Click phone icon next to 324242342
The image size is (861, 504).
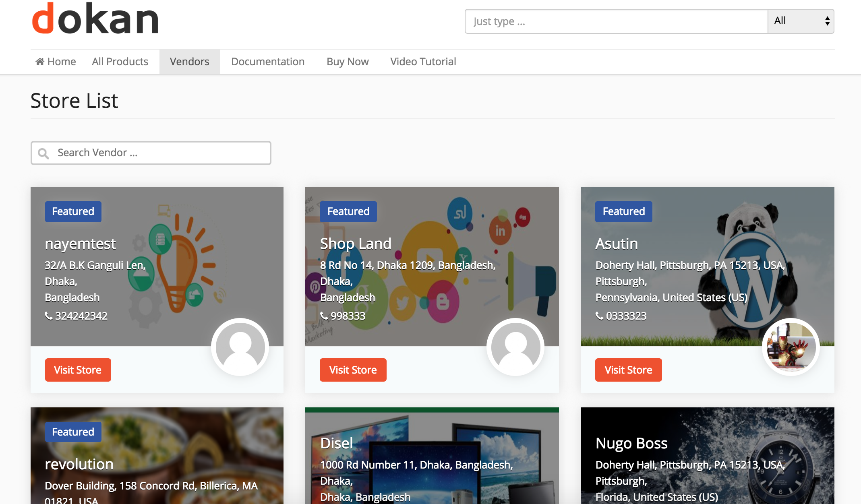[49, 316]
